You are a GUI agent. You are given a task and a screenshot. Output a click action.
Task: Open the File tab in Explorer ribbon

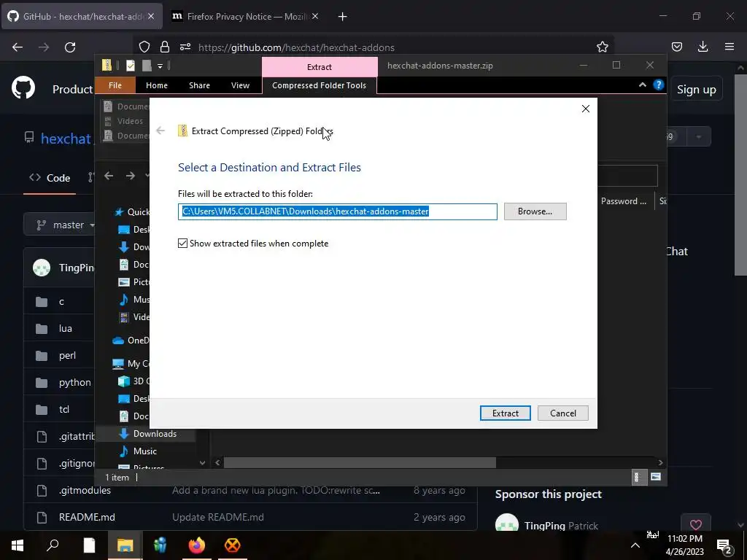[115, 85]
